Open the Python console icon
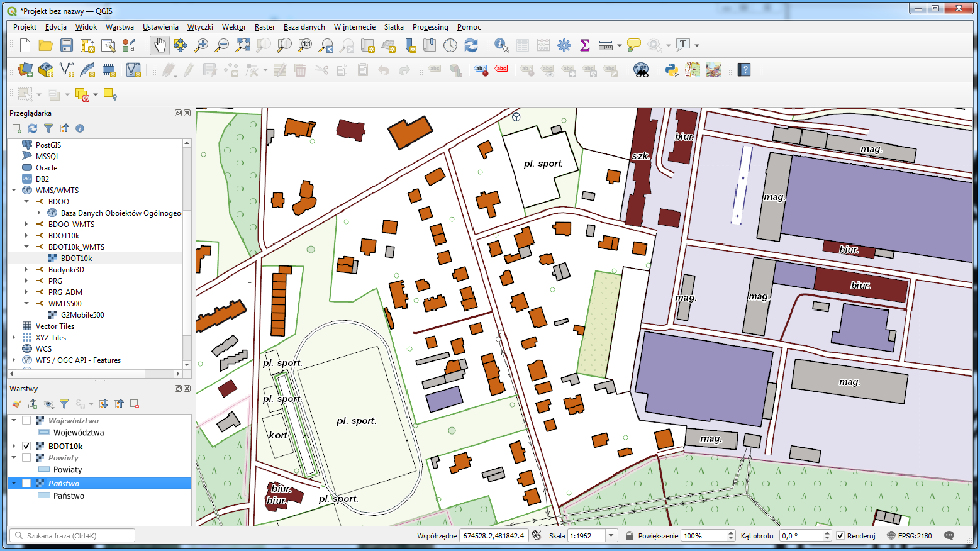Viewport: 980px width, 551px height. 672,70
